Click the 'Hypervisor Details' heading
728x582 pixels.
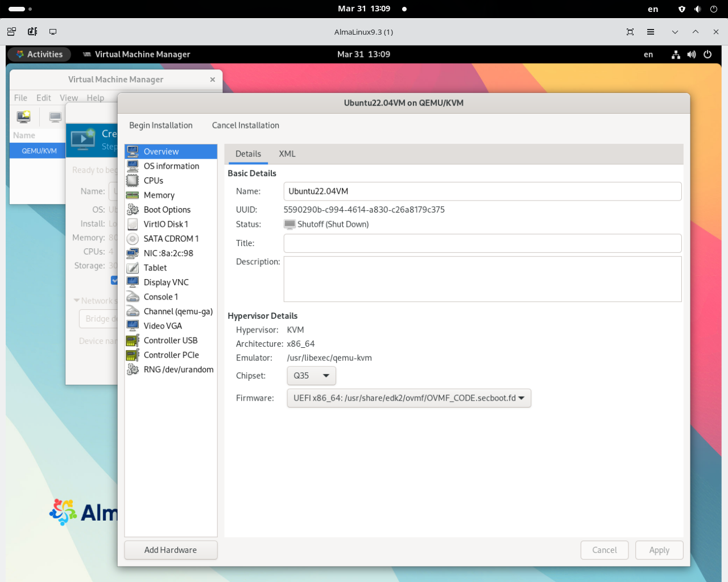tap(263, 316)
